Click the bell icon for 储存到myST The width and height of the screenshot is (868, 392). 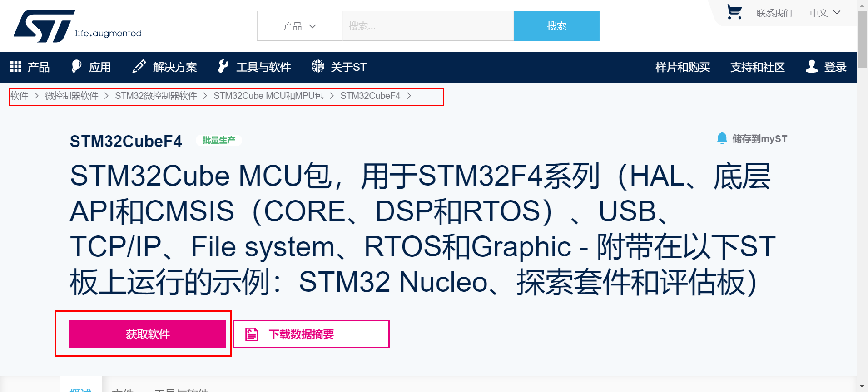(x=722, y=138)
